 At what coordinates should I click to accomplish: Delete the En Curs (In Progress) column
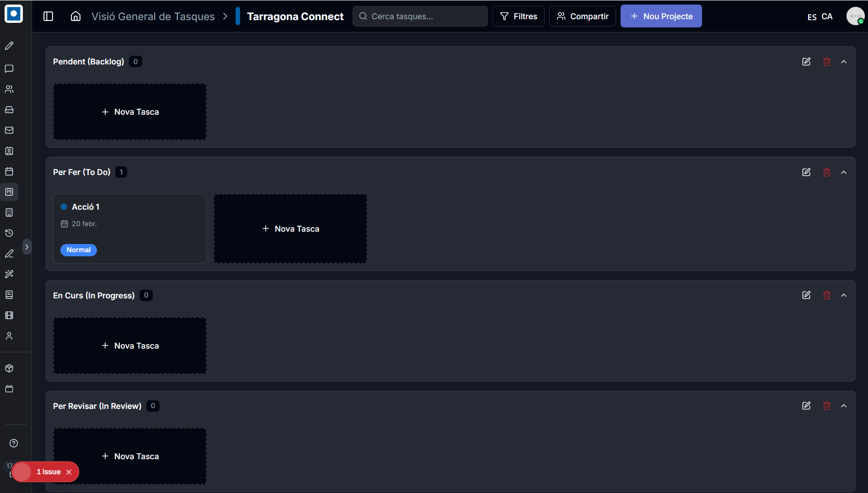click(x=827, y=295)
